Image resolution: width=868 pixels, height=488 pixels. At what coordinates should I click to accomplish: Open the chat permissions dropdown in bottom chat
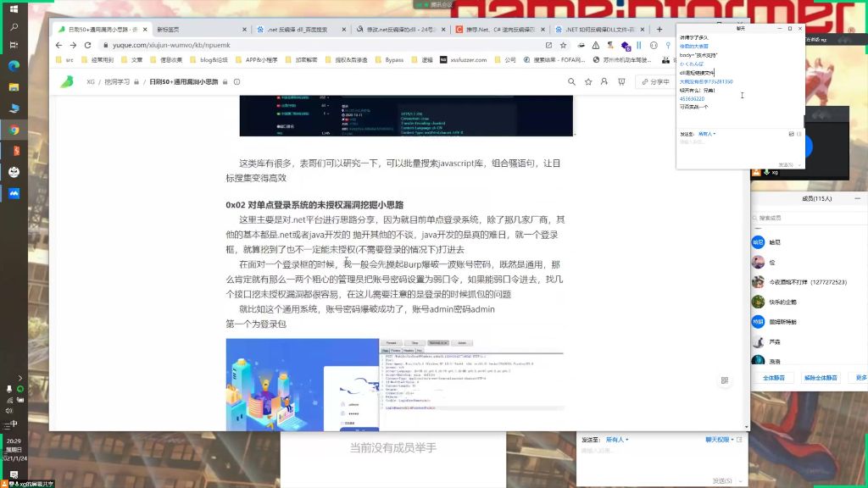[x=719, y=440]
